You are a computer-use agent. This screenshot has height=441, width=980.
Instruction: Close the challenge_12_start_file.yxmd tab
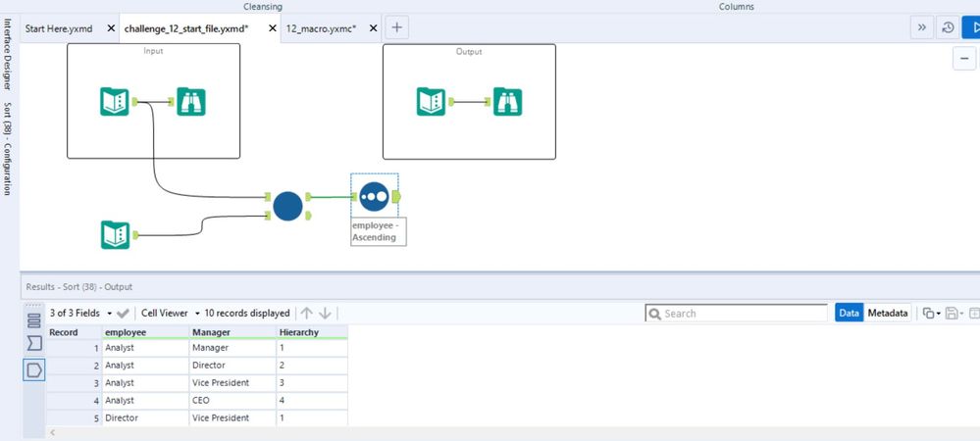tap(272, 28)
